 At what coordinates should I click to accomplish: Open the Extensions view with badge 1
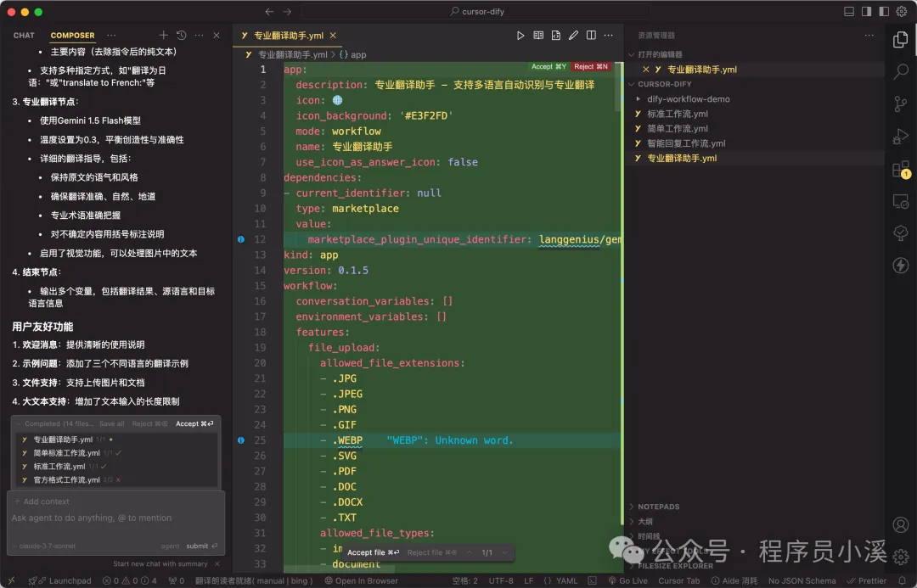pyautogui.click(x=901, y=169)
